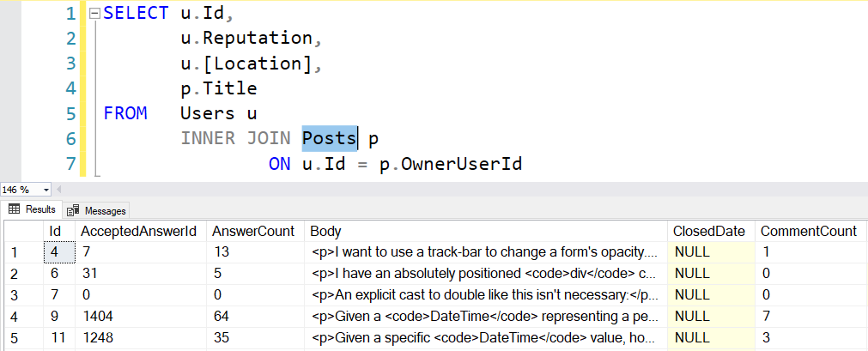Select result row number 4 header
868x351 pixels.
(x=23, y=317)
